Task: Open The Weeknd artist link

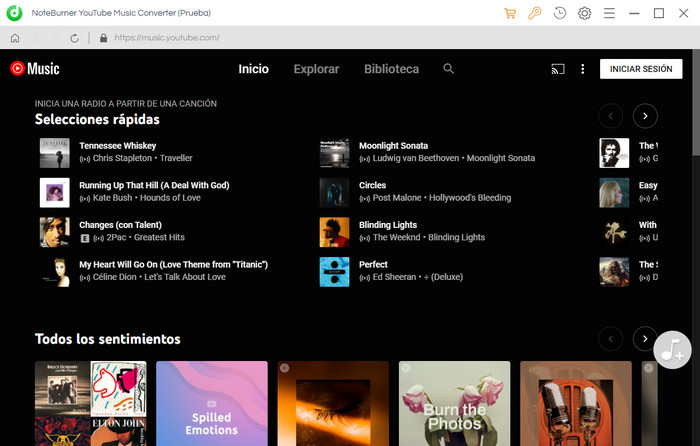Action: (x=396, y=238)
